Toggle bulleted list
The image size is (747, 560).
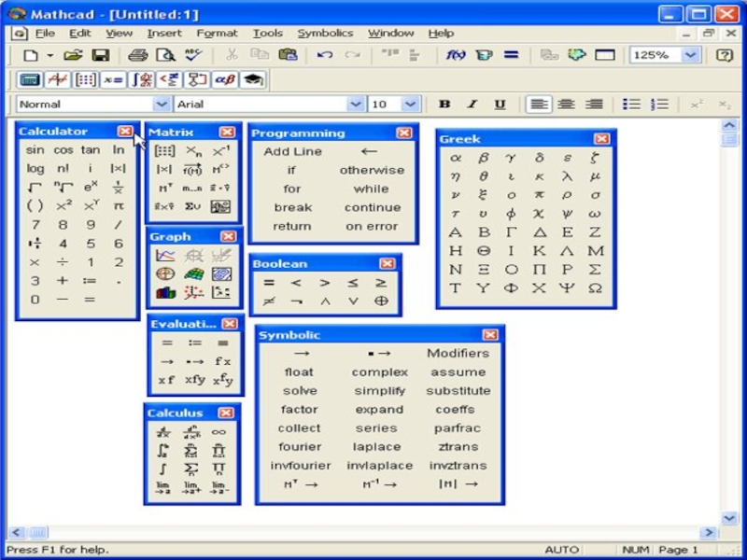click(x=632, y=105)
